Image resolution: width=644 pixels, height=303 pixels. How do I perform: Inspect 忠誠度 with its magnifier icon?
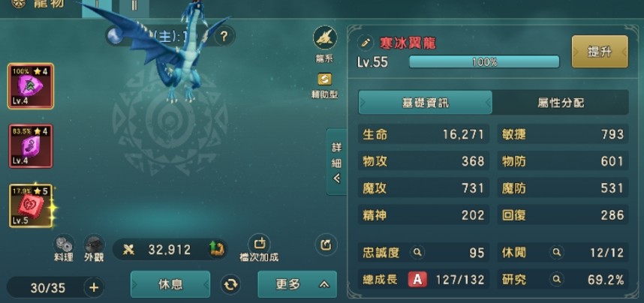pos(417,253)
